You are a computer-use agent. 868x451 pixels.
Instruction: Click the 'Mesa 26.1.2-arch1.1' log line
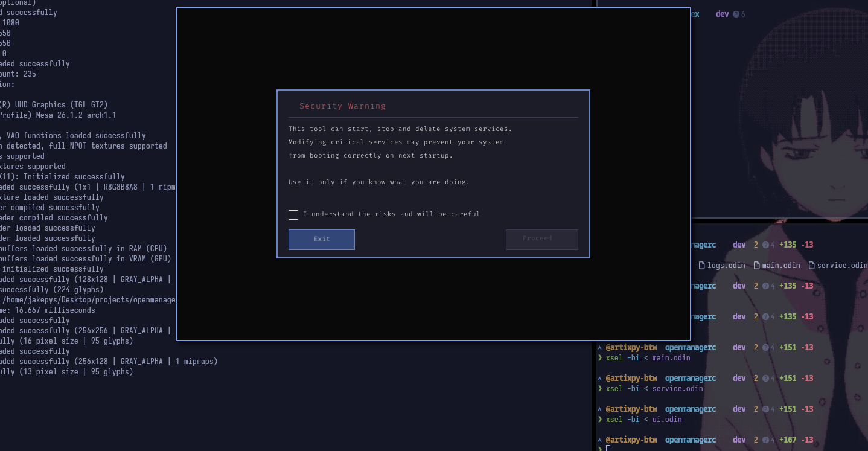click(x=58, y=115)
